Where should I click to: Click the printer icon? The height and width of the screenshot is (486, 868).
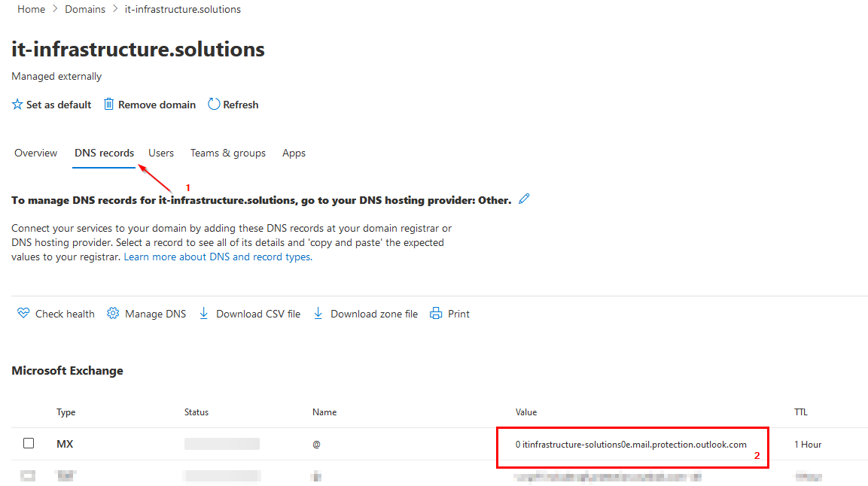coord(436,314)
